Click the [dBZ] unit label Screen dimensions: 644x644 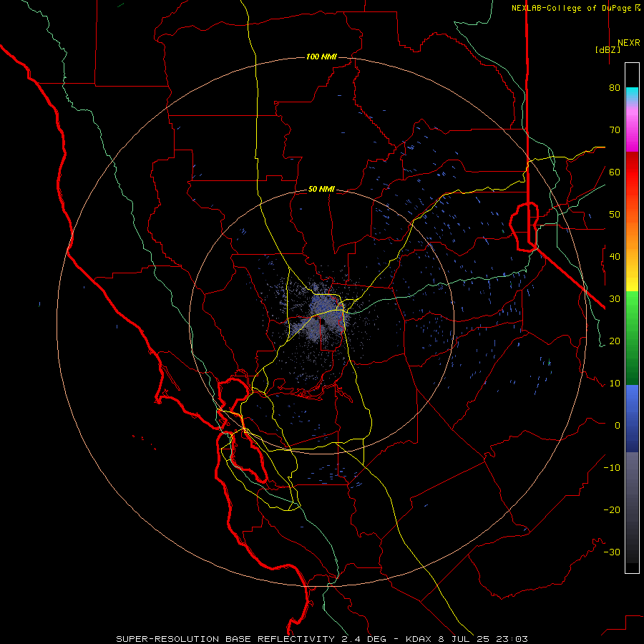(608, 50)
